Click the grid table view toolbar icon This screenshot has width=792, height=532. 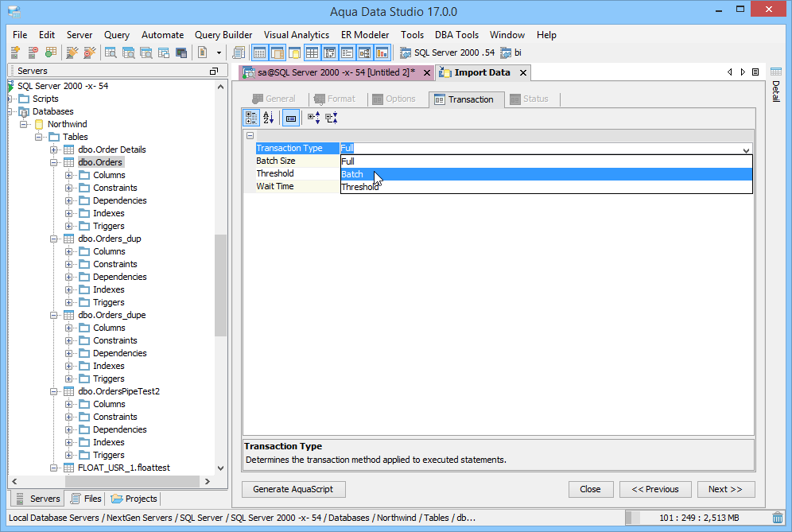(313, 52)
